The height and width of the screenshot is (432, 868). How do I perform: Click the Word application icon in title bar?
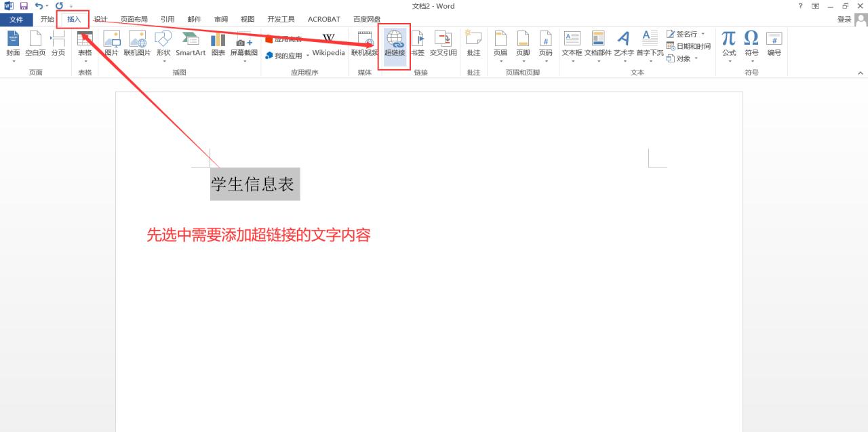[8, 6]
